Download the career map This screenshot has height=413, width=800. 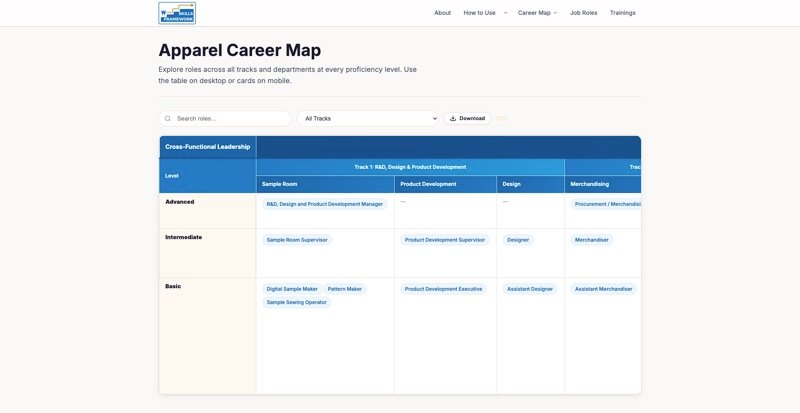click(x=467, y=118)
